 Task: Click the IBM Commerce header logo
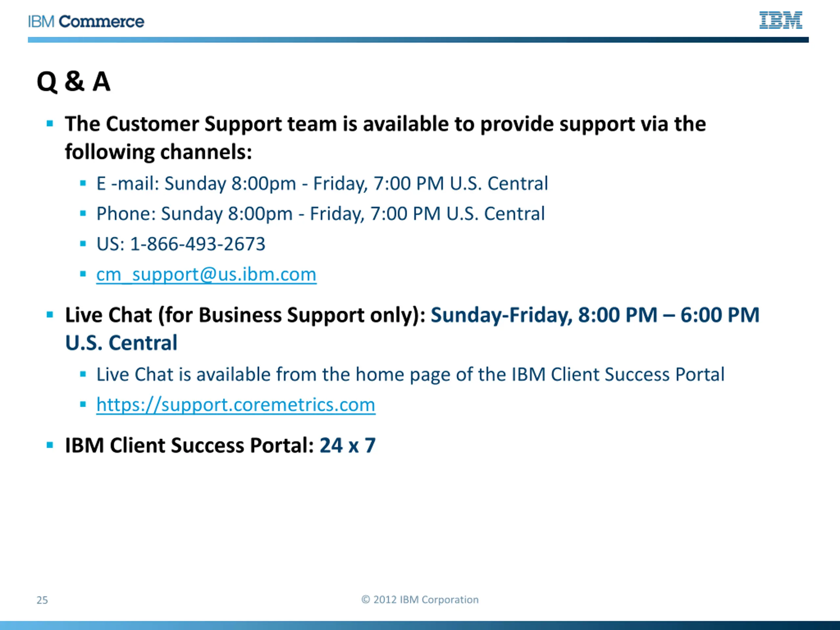point(86,22)
